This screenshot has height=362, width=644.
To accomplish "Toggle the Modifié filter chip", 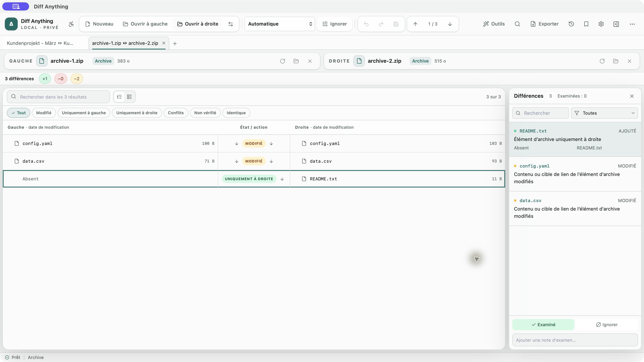I will (x=44, y=113).
